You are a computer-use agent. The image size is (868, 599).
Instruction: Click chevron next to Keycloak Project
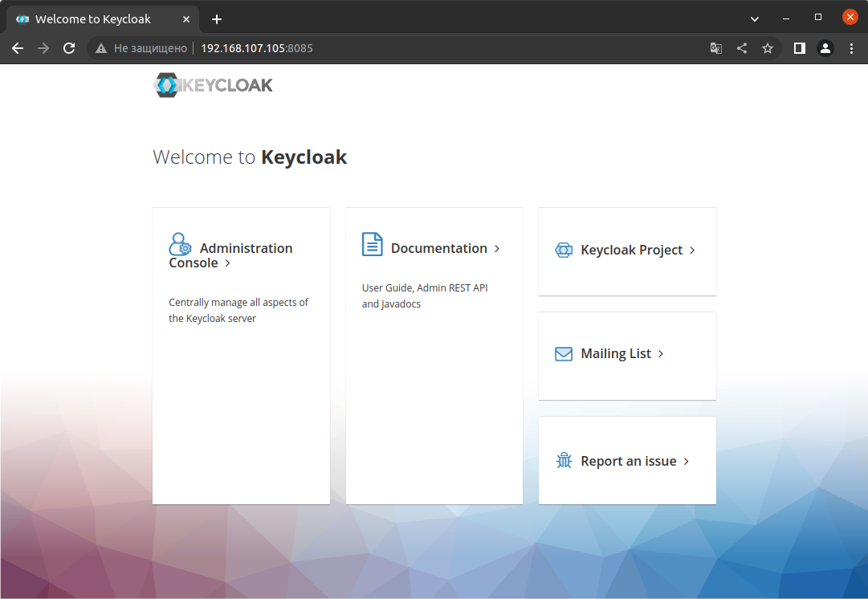click(692, 251)
